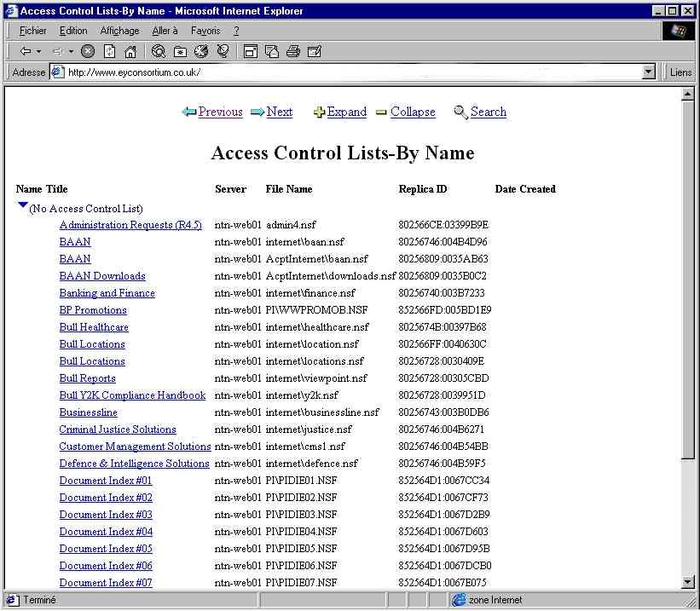Open the Aller à menu

pyautogui.click(x=165, y=31)
